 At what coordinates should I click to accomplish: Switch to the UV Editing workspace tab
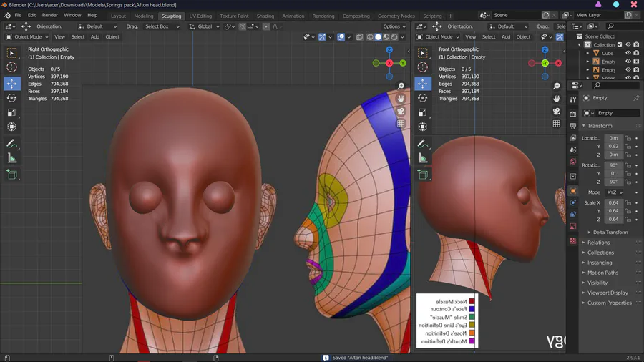[x=200, y=16]
